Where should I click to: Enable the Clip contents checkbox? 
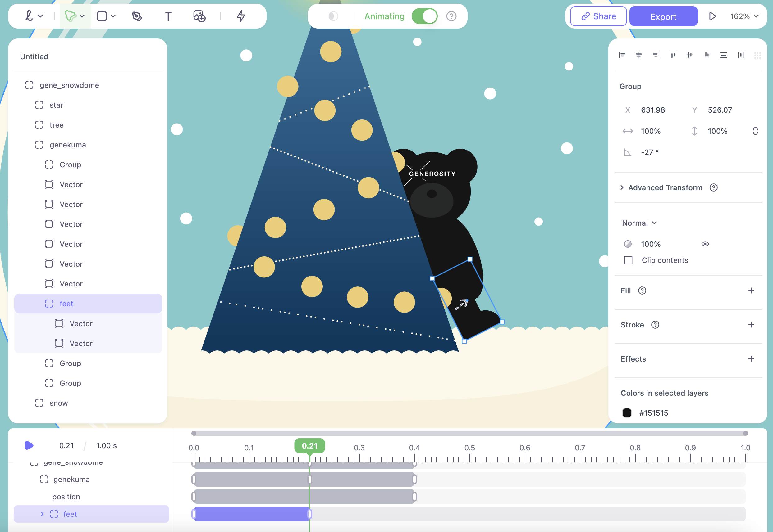(628, 260)
